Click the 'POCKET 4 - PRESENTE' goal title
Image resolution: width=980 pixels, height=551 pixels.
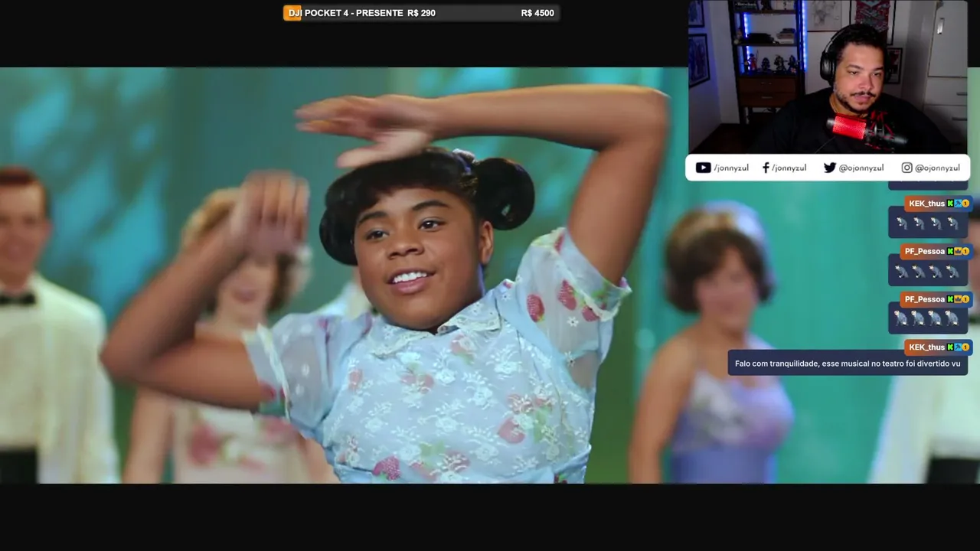click(x=354, y=13)
